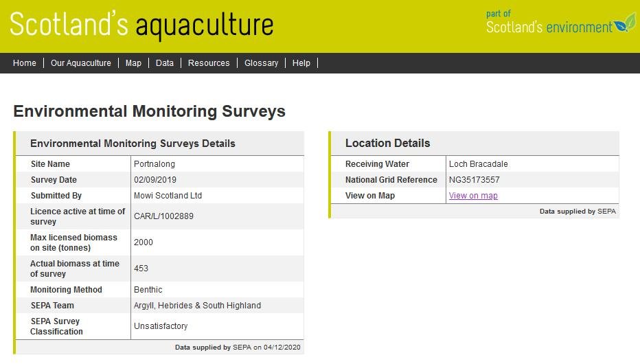Click the 'Receiving Water' row label
Viewport: 640px width, 364px height.
[x=377, y=164]
